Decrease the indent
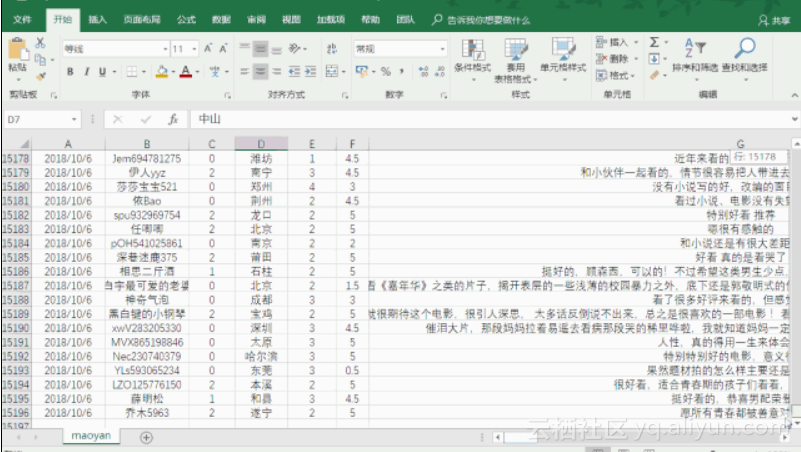This screenshot has height=452, width=801. (294, 72)
